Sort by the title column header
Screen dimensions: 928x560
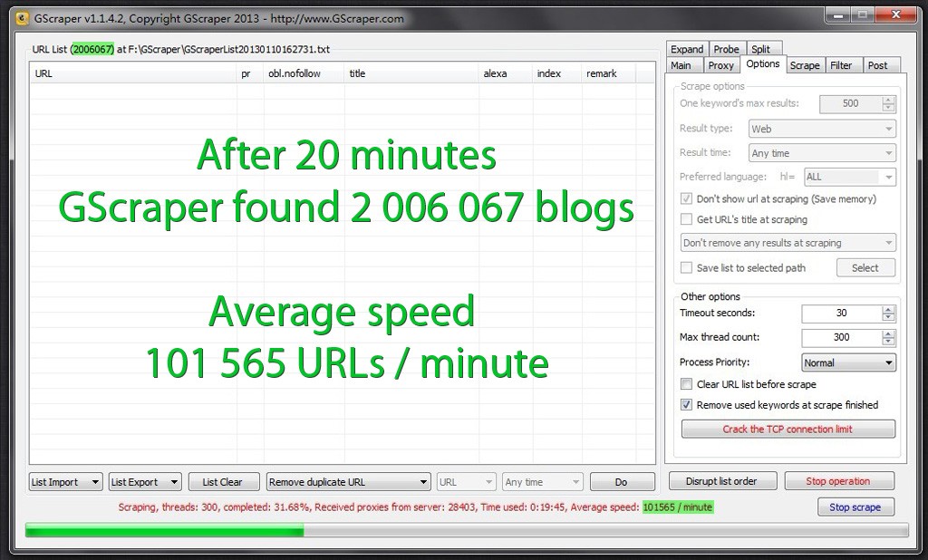[x=412, y=73]
